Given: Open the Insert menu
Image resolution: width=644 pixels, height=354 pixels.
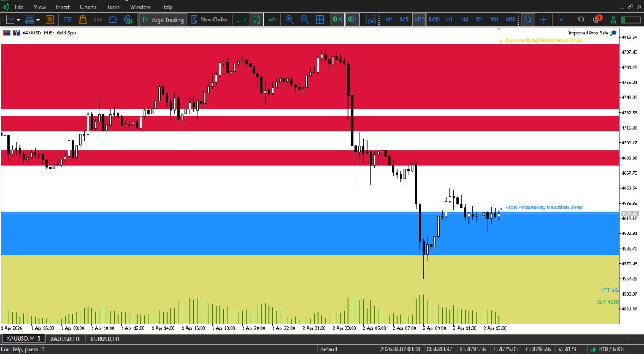Looking at the screenshot, I should point(63,7).
